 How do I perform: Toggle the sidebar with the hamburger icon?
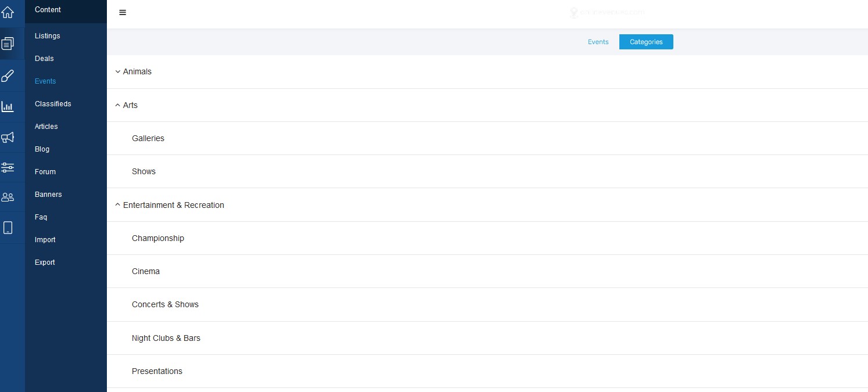coord(122,12)
